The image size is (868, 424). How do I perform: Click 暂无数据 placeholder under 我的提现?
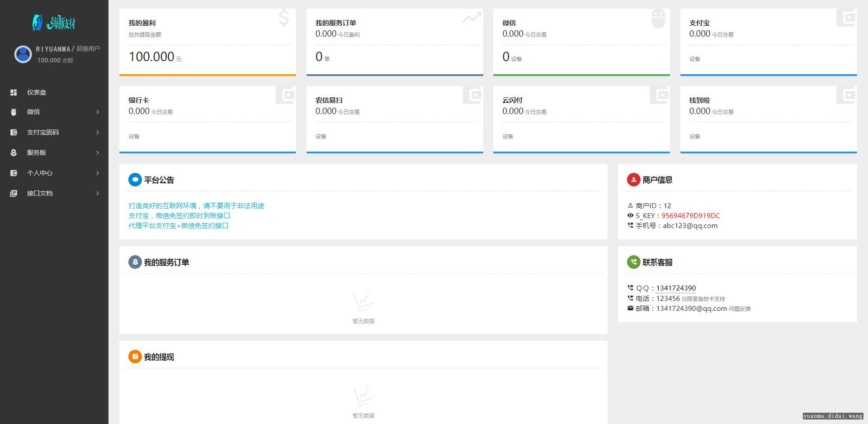click(363, 415)
